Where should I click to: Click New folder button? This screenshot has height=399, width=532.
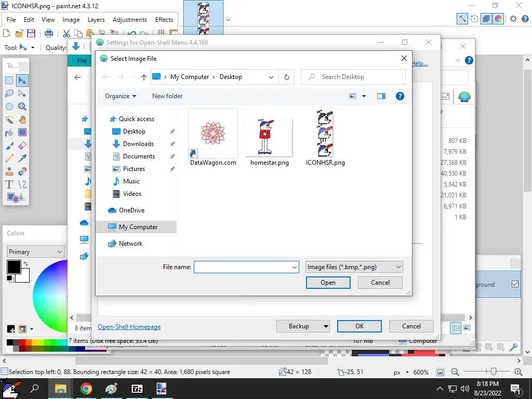(x=167, y=96)
